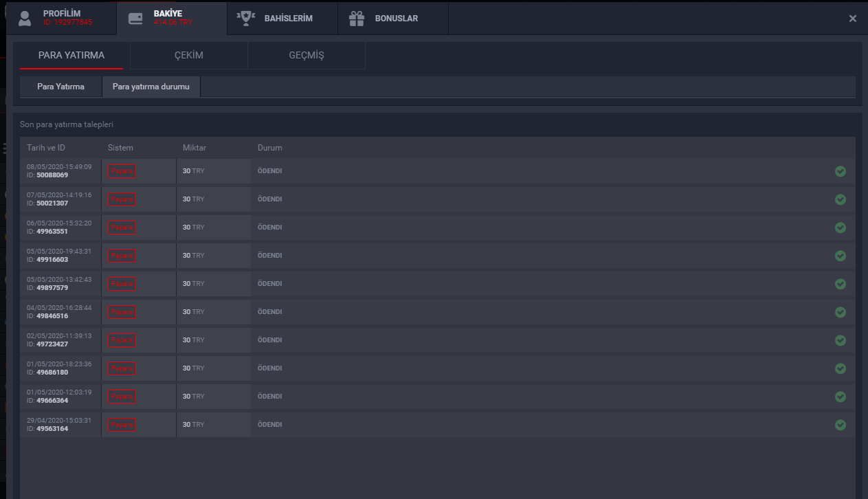Click green checkmark for ID 49897579

click(x=840, y=284)
